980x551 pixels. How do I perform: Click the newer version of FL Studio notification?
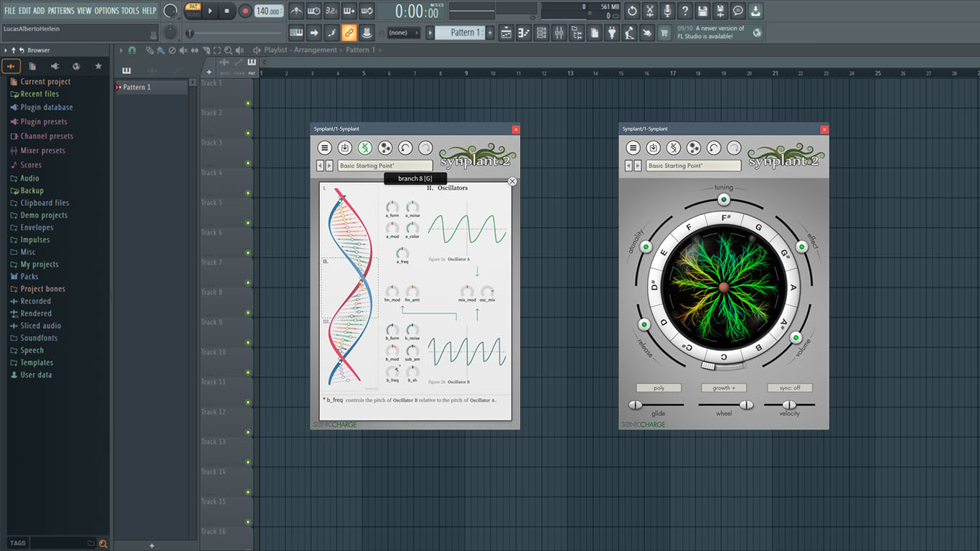pyautogui.click(x=710, y=32)
